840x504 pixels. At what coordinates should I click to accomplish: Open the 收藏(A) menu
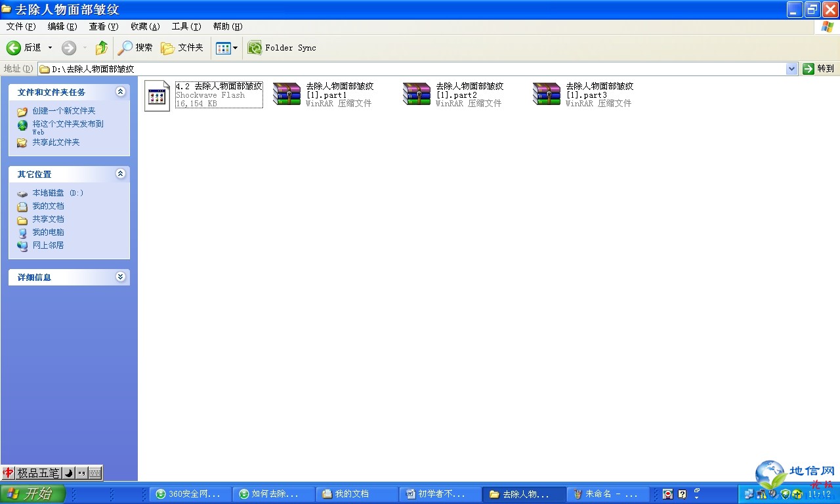[x=145, y=26]
